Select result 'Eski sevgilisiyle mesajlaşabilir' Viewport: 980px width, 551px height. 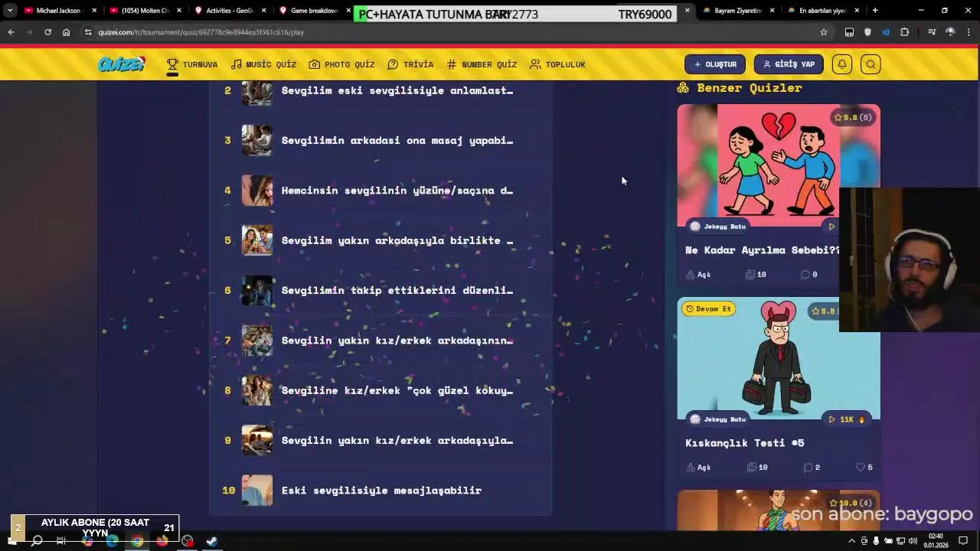coord(381,491)
